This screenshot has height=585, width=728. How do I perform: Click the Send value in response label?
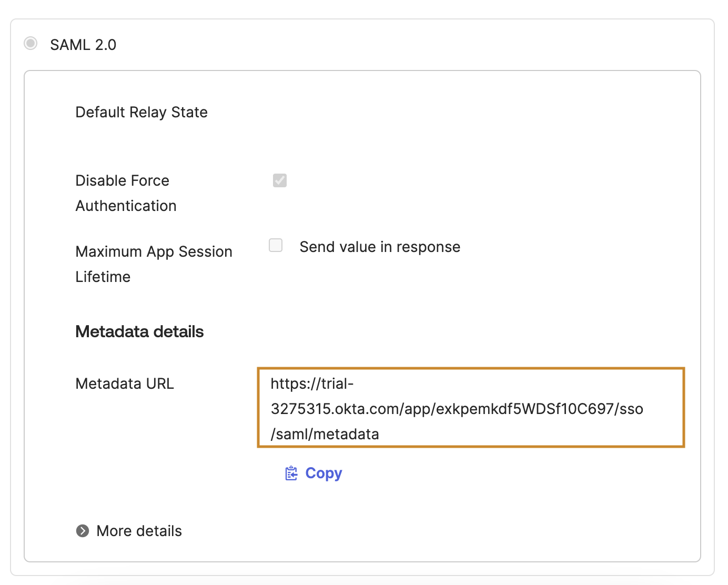coord(380,247)
